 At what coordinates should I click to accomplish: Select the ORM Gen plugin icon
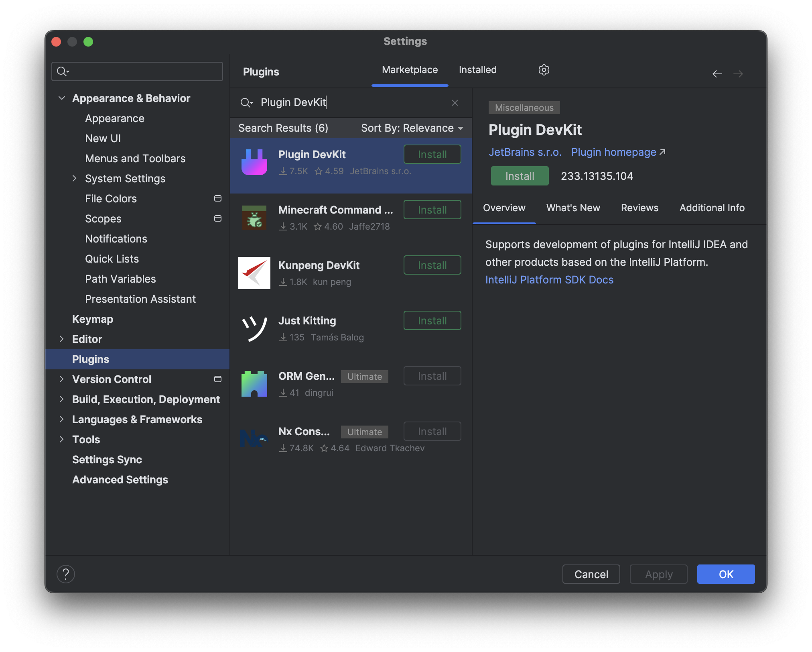[254, 384]
